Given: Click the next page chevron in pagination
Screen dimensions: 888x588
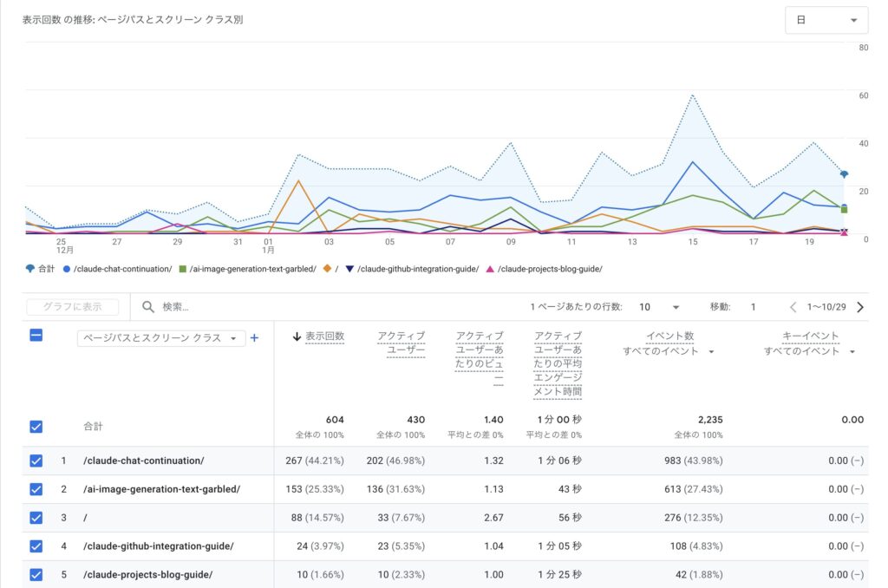Looking at the screenshot, I should coord(859,306).
